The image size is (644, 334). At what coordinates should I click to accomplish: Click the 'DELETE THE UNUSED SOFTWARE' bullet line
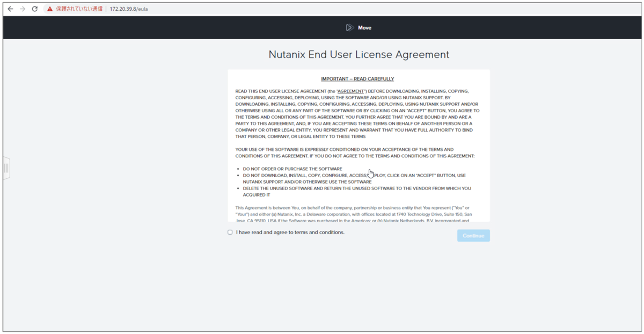[x=357, y=192]
